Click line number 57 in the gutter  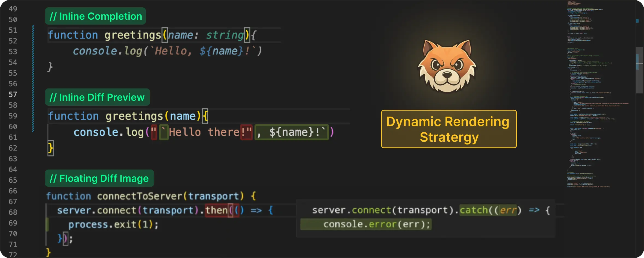13,94
